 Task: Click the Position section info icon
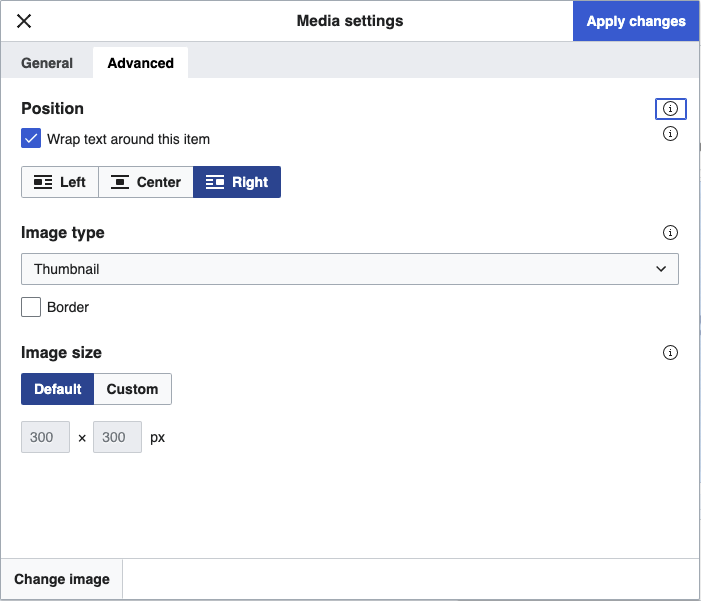pyautogui.click(x=670, y=109)
